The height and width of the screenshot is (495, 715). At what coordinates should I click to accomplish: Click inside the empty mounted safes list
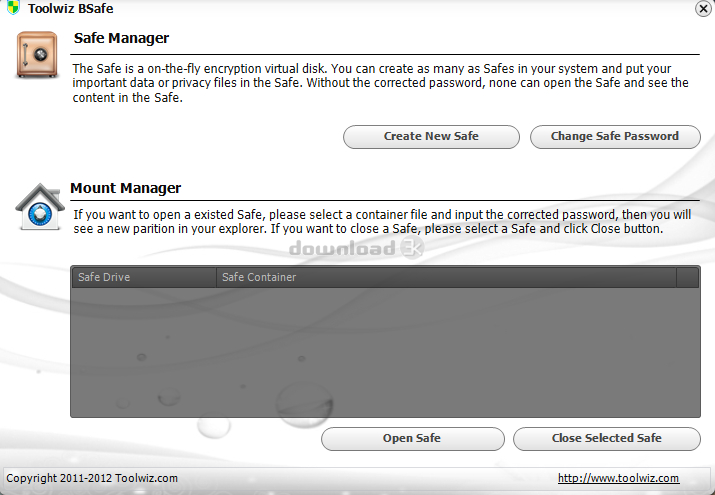385,352
